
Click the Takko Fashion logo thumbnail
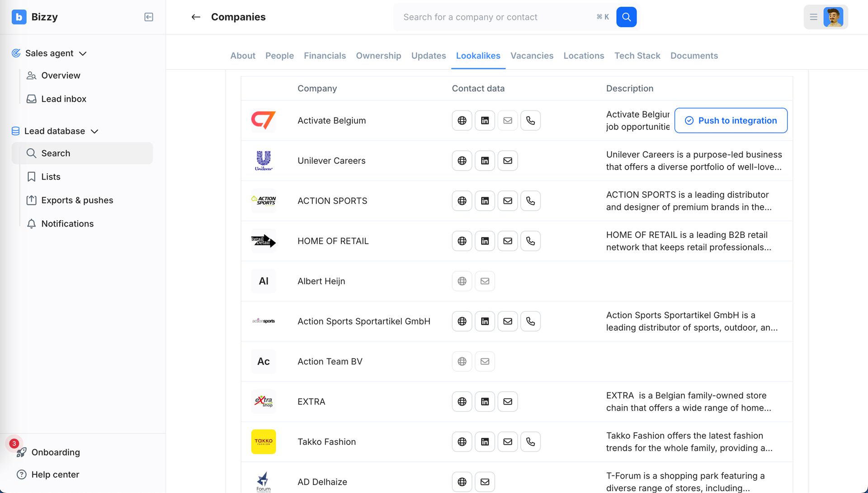pos(264,442)
